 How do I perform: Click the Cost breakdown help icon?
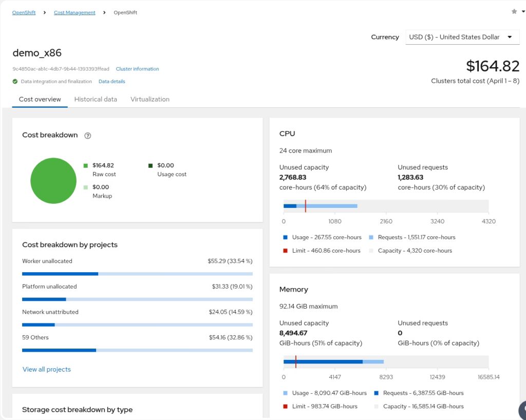pos(87,136)
